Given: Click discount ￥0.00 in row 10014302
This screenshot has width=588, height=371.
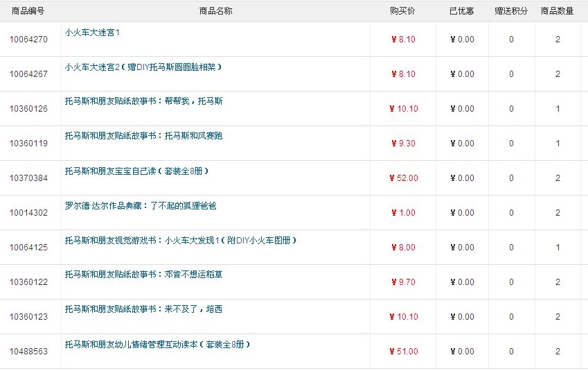Looking at the screenshot, I should (x=463, y=213).
